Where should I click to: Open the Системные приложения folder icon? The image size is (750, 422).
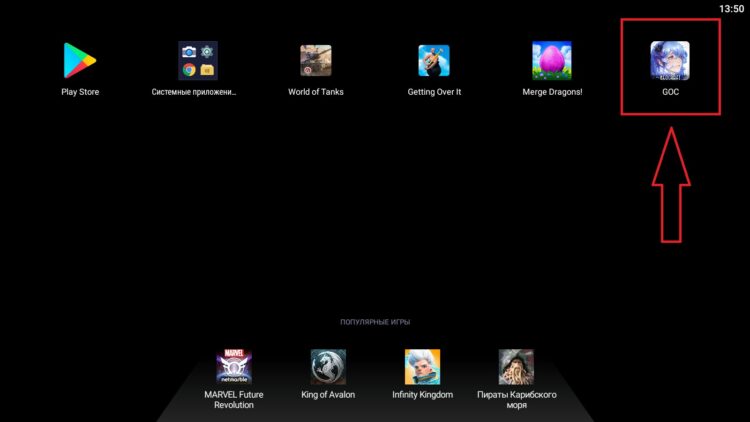[x=197, y=60]
